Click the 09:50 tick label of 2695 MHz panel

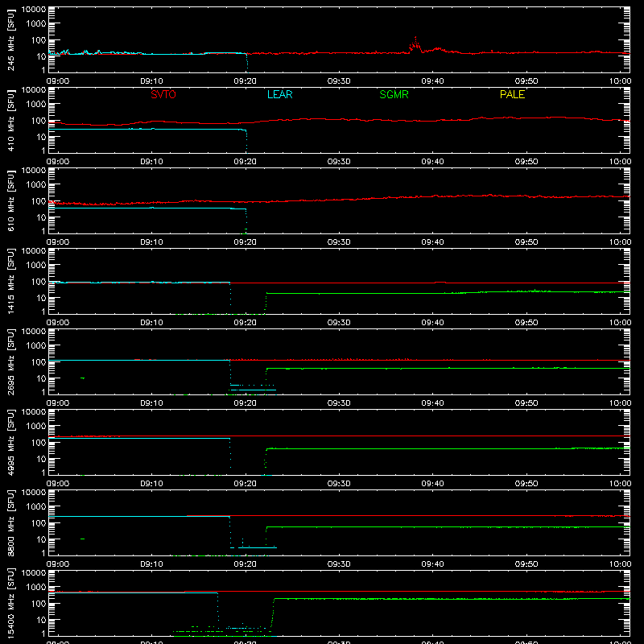point(526,403)
